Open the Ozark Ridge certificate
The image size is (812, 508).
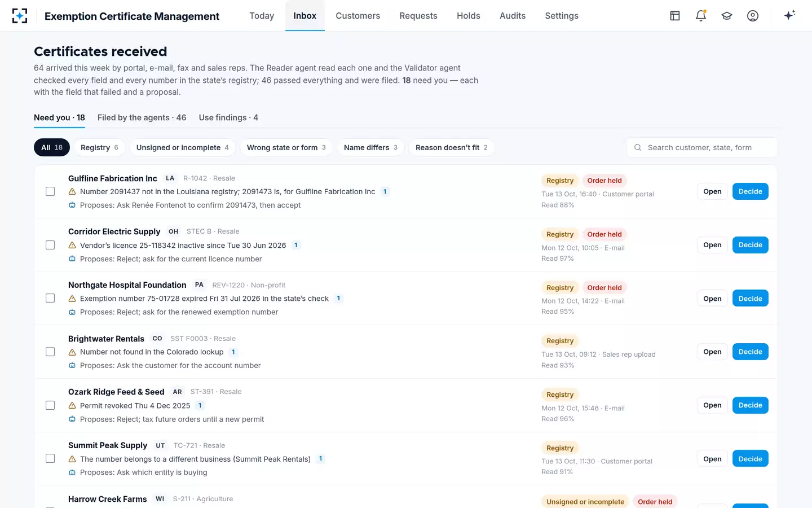pyautogui.click(x=712, y=405)
